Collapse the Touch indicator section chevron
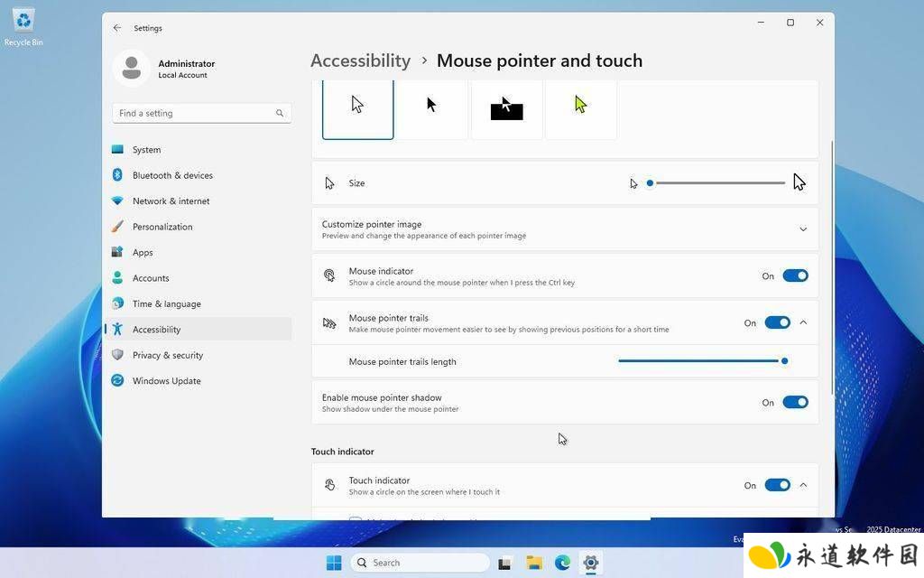This screenshot has width=924, height=578. point(803,485)
